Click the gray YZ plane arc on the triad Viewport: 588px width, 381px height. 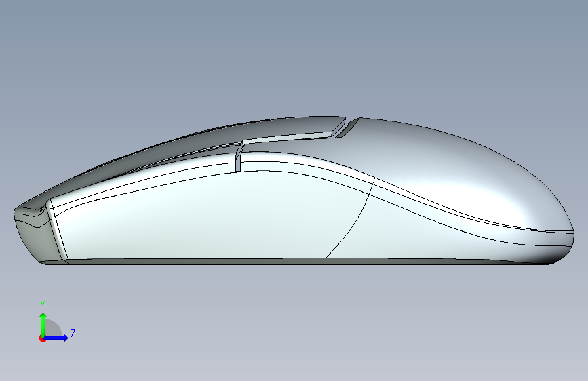click(54, 327)
